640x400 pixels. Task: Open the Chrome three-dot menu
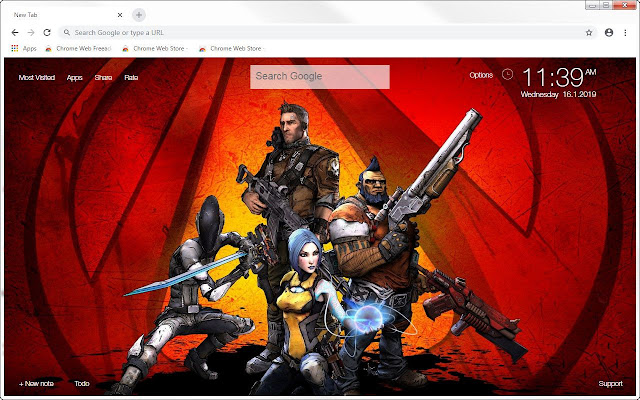(625, 33)
